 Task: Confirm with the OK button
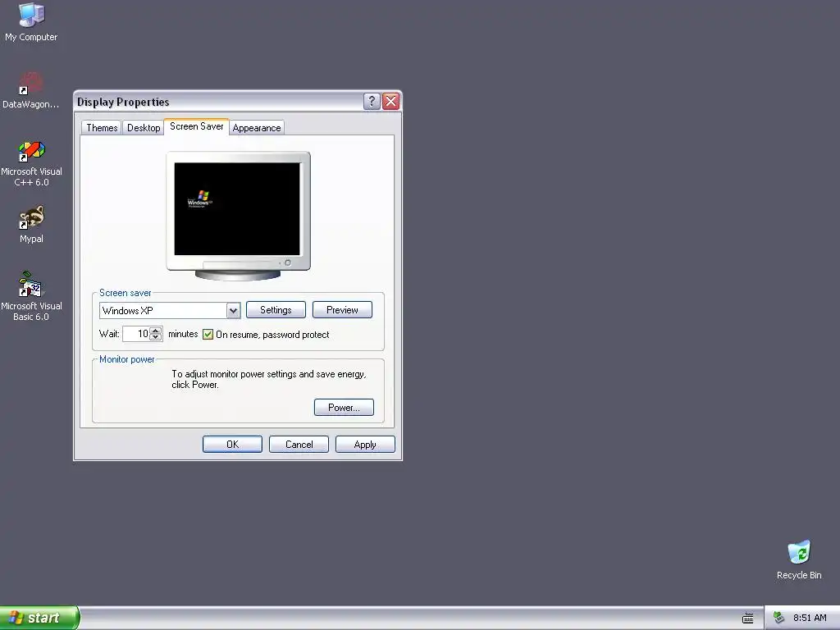pos(232,444)
